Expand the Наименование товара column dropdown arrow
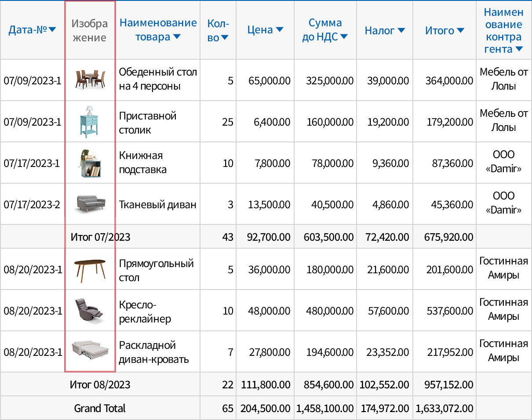 pos(177,37)
